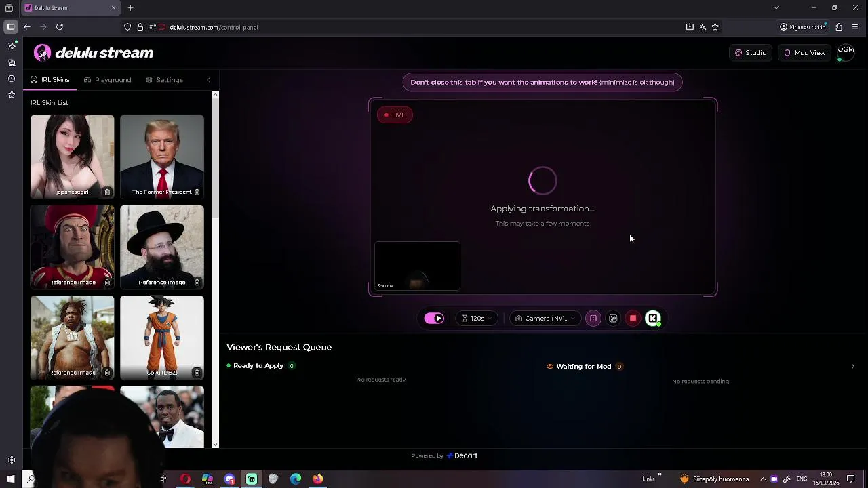
Task: Close the Delulu Stream tab
Action: pos(113,8)
